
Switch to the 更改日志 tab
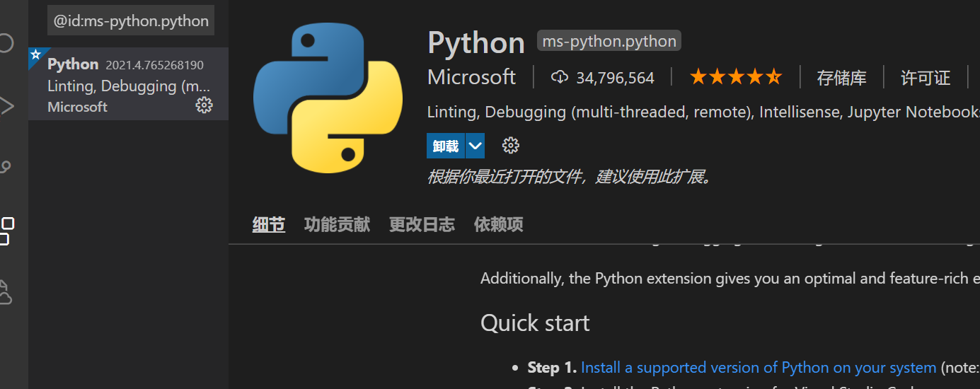tap(422, 225)
